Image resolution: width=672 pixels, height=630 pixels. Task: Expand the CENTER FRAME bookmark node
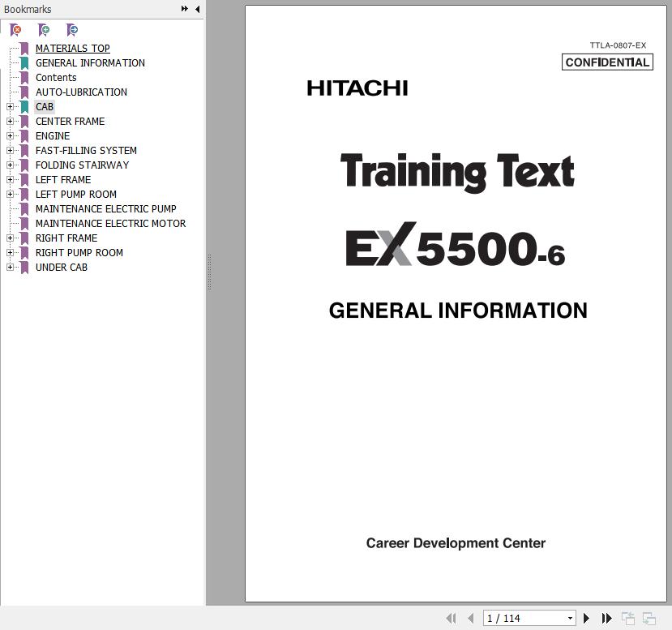[x=10, y=122]
